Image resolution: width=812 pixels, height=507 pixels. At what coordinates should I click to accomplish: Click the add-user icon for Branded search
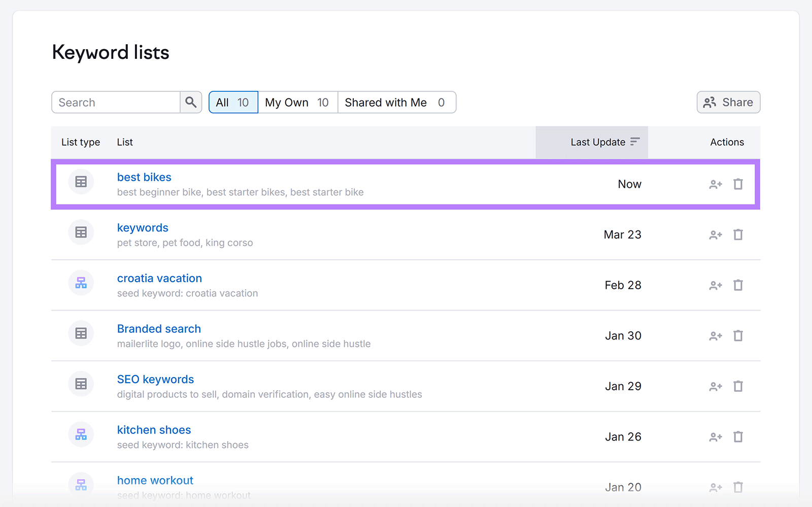[715, 335]
